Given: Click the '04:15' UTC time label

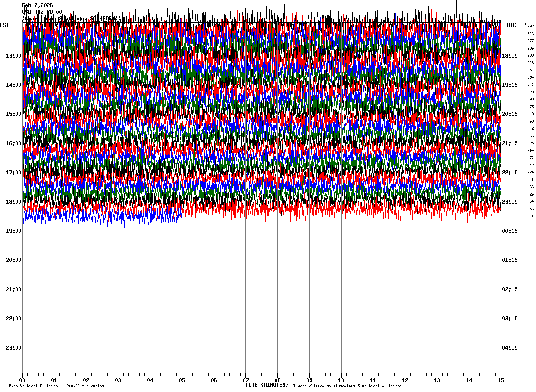Looking at the screenshot, I should coord(510,348).
